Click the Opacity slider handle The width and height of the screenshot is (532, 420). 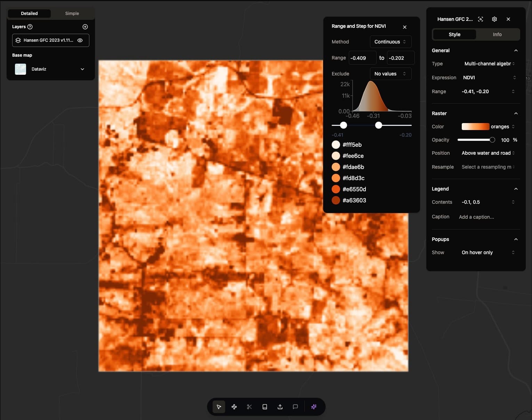[492, 140]
